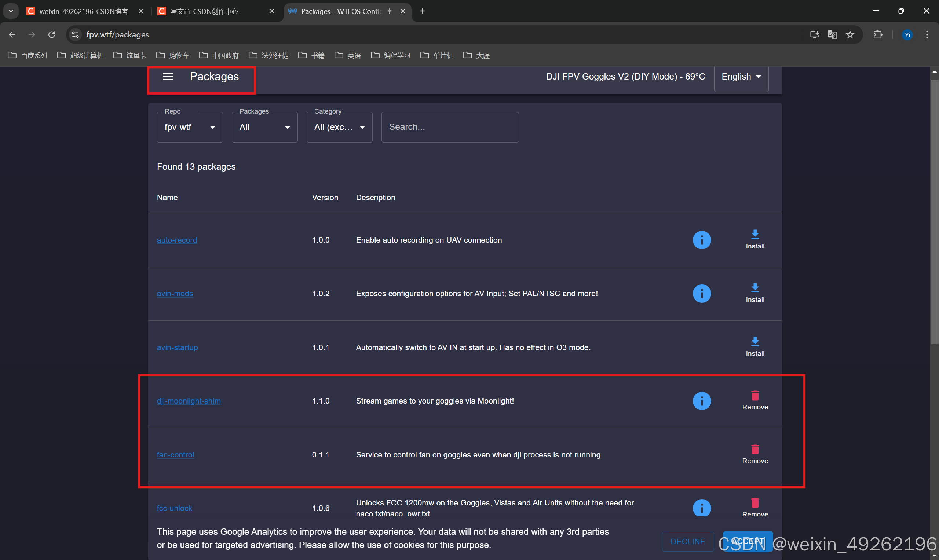Viewport: 939px width, 560px height.
Task: Click info icon for auto-record package
Action: click(x=702, y=240)
